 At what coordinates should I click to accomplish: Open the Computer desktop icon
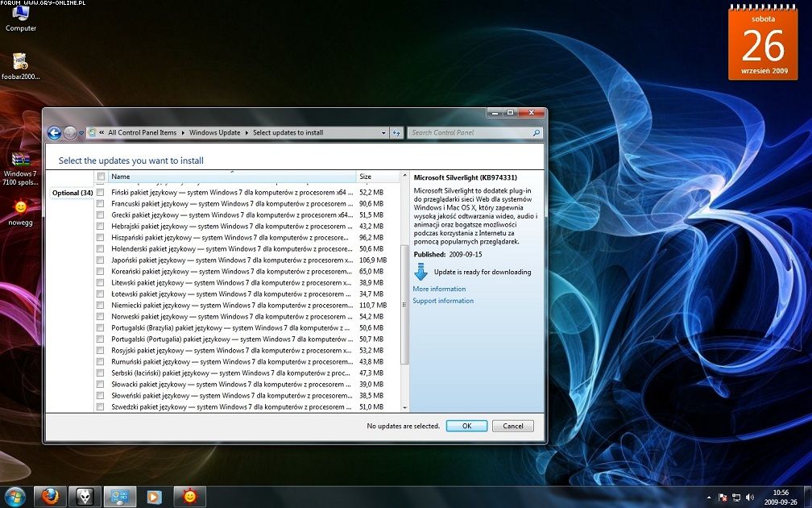pyautogui.click(x=21, y=19)
